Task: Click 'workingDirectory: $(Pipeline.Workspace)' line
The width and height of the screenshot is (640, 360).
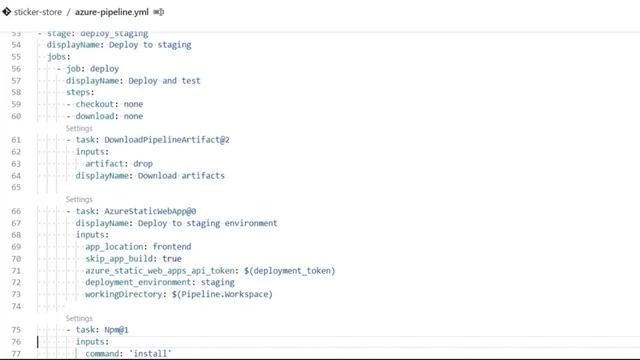Action: tap(179, 294)
